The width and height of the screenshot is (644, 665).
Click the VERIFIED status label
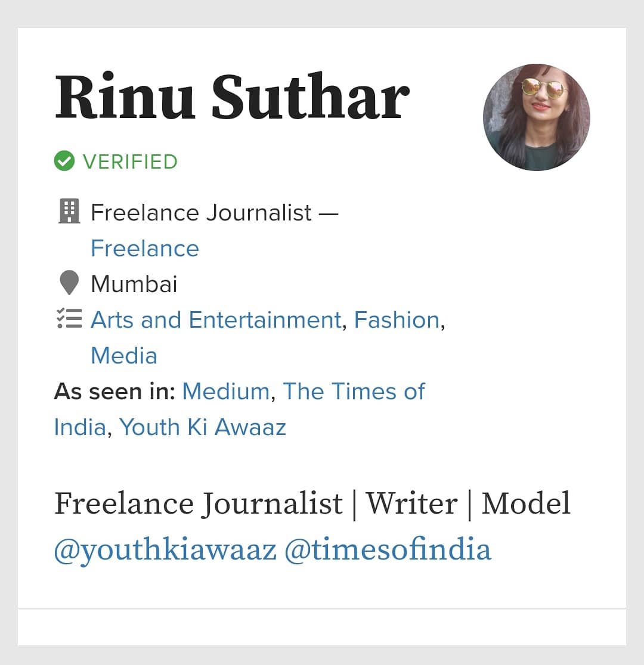[x=130, y=161]
